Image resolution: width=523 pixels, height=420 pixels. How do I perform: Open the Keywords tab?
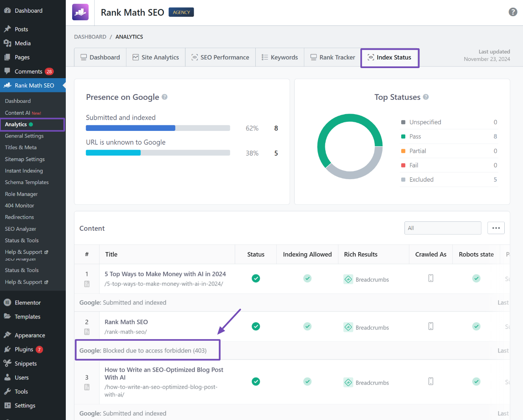coord(280,57)
